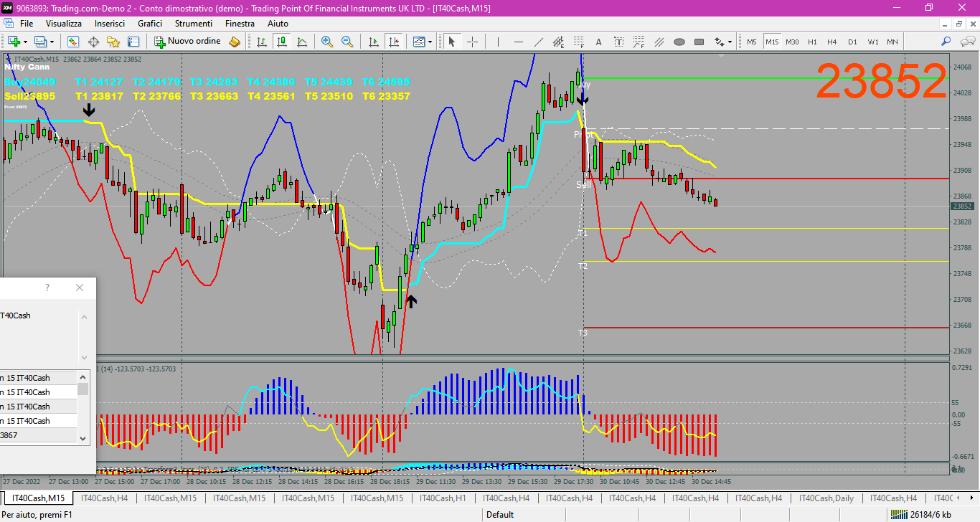Open the Profiles toolbar icon

coord(41,42)
